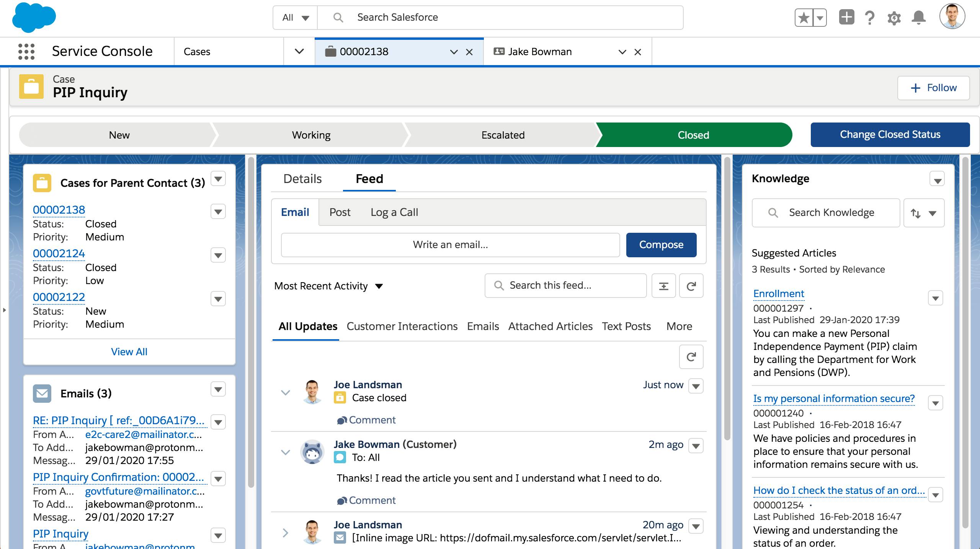Screen dimensions: 980x549
Task: Open the Most Recent Activity sort dropdown
Action: tap(328, 286)
